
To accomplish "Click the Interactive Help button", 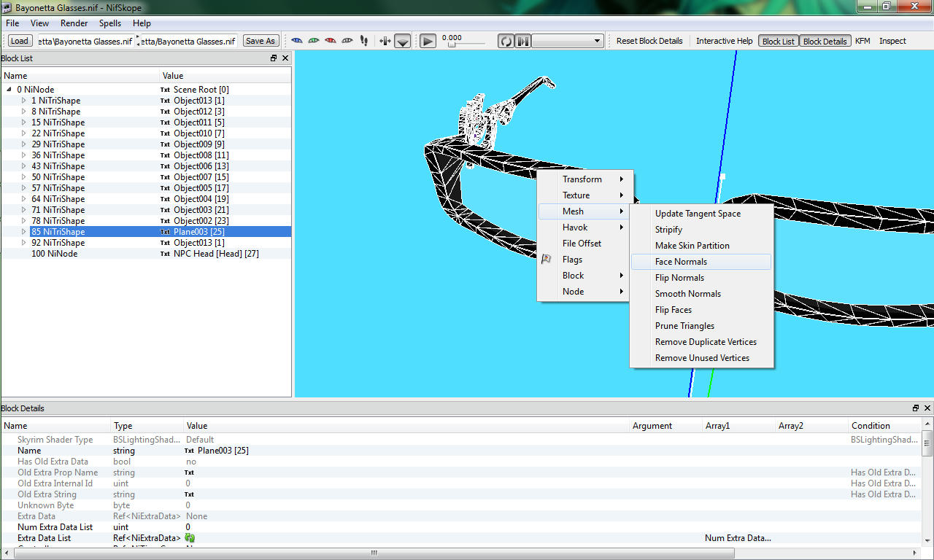I will click(725, 41).
